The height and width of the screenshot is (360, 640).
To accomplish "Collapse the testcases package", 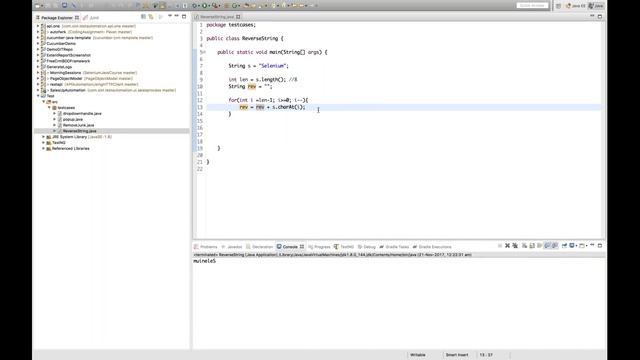I will 49,108.
